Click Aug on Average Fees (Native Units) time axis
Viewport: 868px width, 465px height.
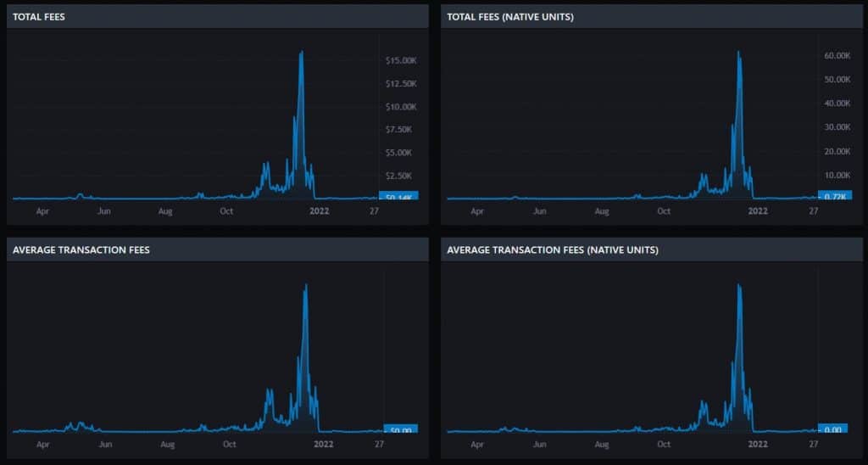point(602,444)
